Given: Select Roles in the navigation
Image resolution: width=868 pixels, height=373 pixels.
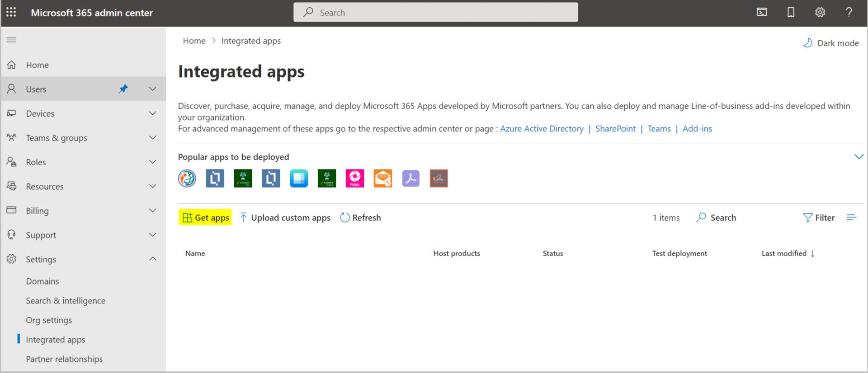Looking at the screenshot, I should pyautogui.click(x=36, y=162).
